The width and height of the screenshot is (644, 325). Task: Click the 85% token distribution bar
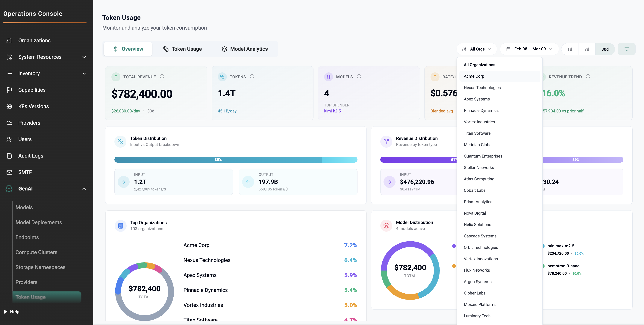tap(218, 160)
